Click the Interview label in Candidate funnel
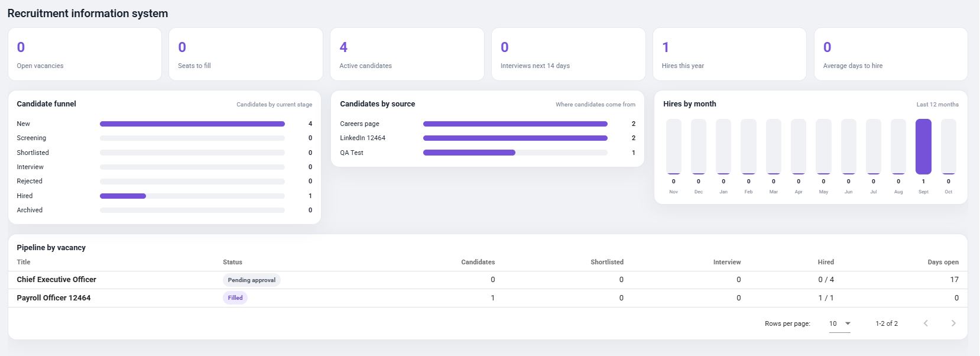The width and height of the screenshot is (980, 356). (30, 167)
